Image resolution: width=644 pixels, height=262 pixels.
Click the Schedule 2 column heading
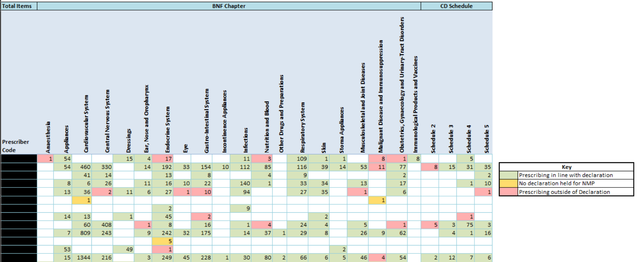[433, 139]
